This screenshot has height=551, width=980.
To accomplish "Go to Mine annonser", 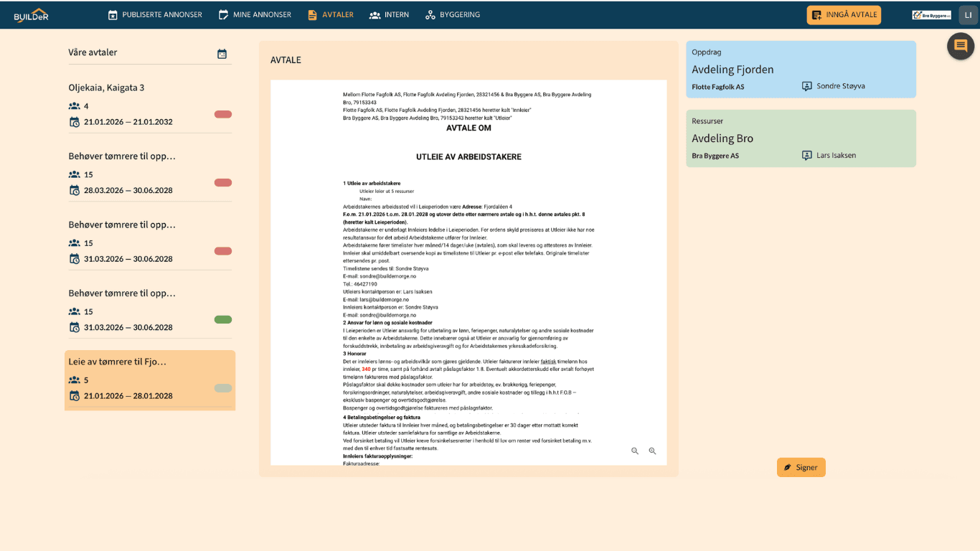I will [255, 15].
